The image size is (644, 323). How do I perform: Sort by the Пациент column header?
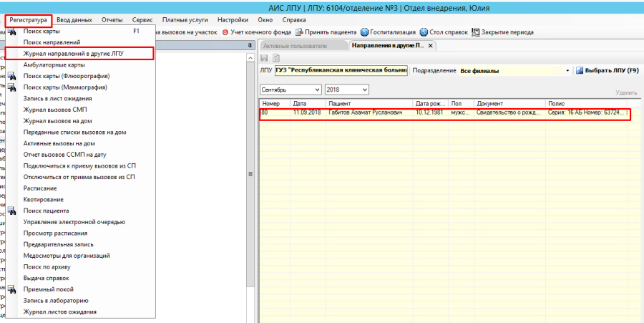370,104
